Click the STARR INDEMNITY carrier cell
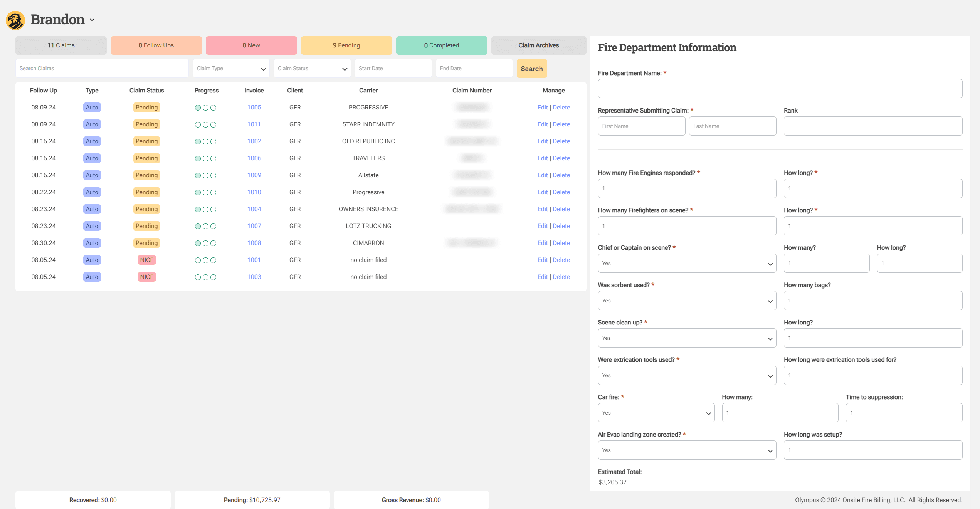Viewport: 980px width, 509px height. click(x=368, y=124)
